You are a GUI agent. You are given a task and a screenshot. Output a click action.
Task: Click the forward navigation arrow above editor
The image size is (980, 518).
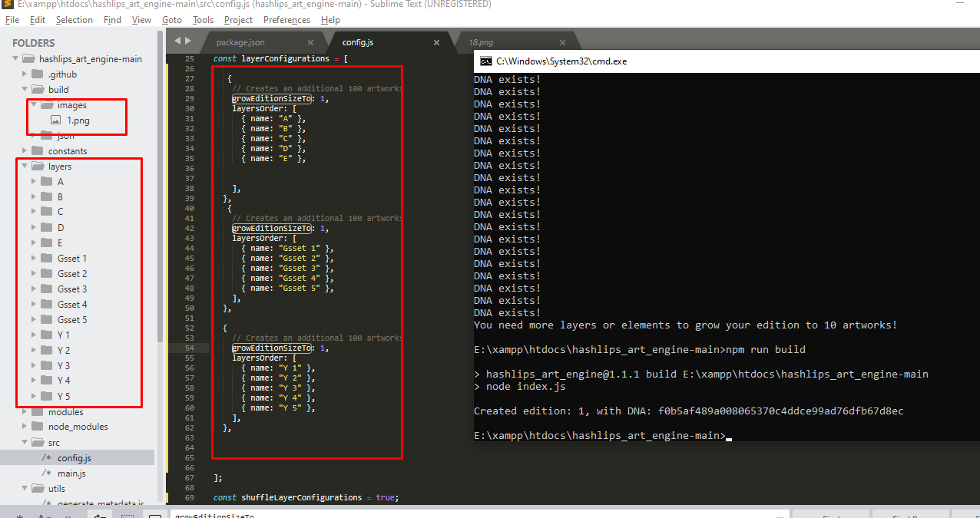(188, 41)
